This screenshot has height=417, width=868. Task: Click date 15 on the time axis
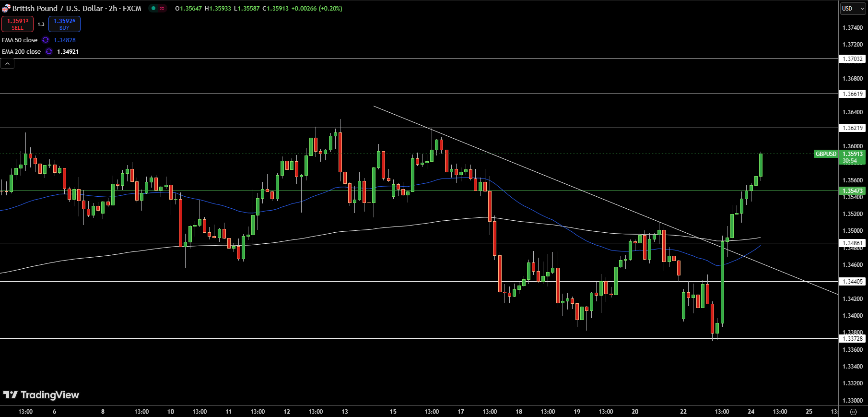pos(393,412)
